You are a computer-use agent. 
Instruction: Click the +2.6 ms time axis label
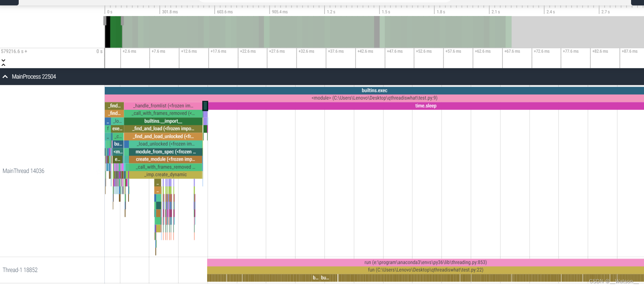(129, 51)
